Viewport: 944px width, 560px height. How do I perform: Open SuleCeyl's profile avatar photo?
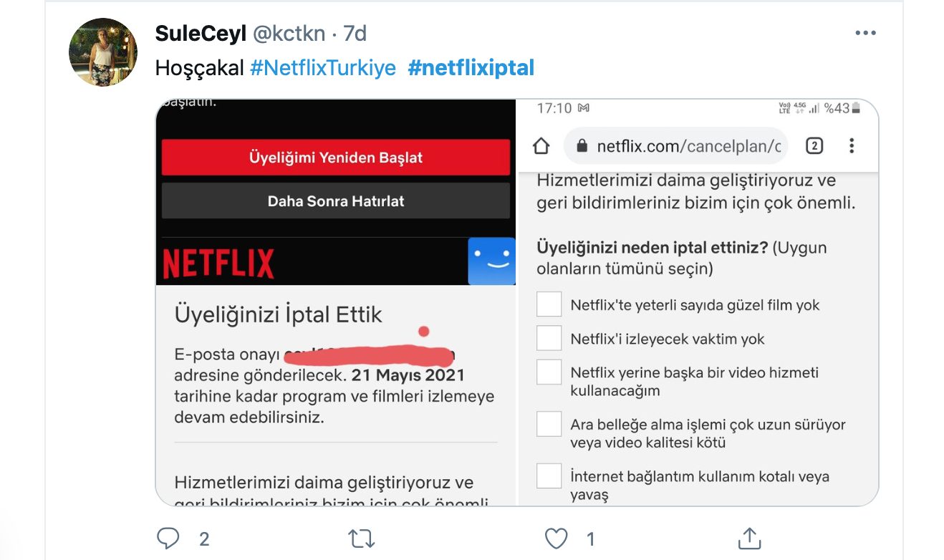click(103, 52)
